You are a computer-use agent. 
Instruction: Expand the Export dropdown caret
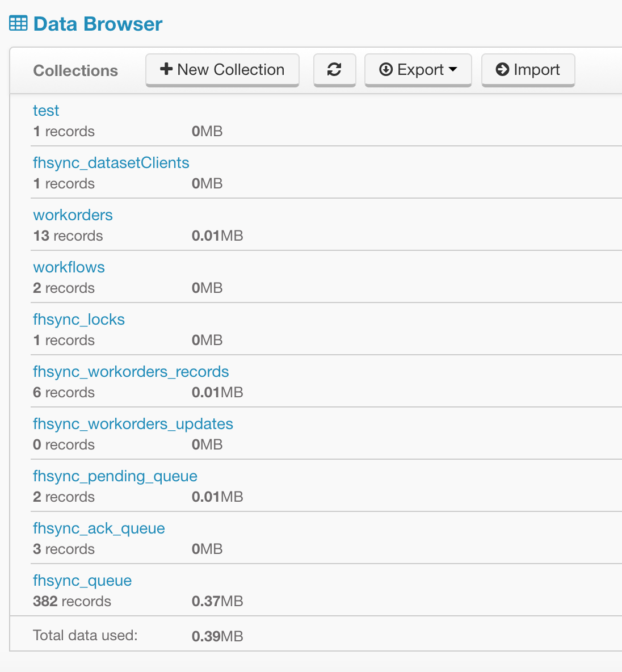pos(453,69)
